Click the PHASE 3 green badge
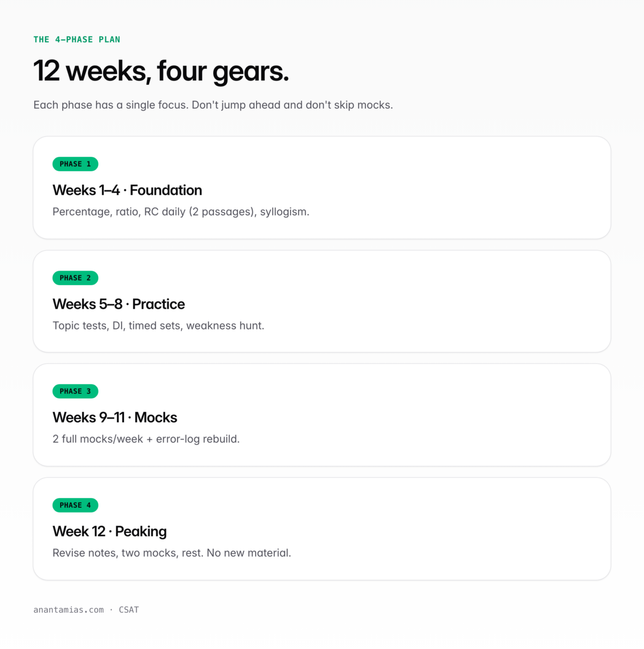 (x=75, y=391)
